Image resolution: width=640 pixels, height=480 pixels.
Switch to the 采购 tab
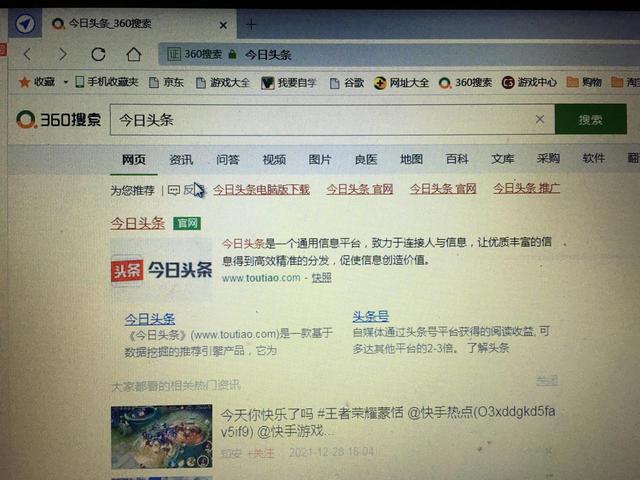click(548, 158)
